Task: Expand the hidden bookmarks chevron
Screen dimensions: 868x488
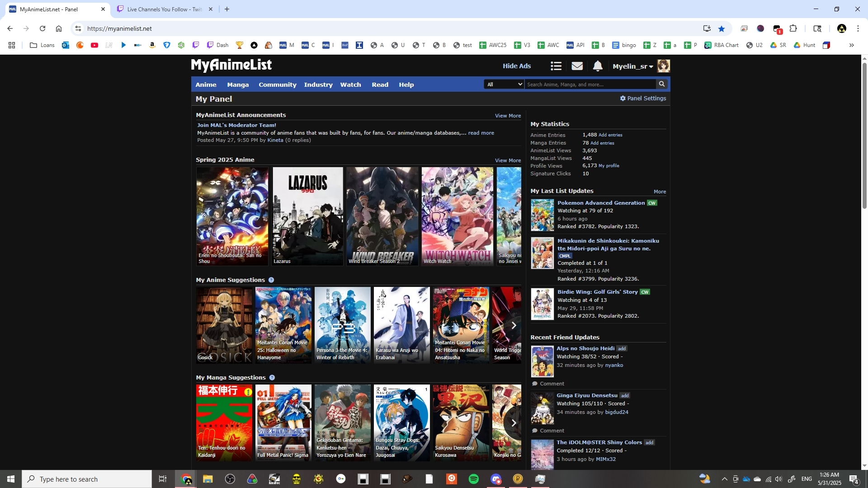Action: [x=851, y=45]
